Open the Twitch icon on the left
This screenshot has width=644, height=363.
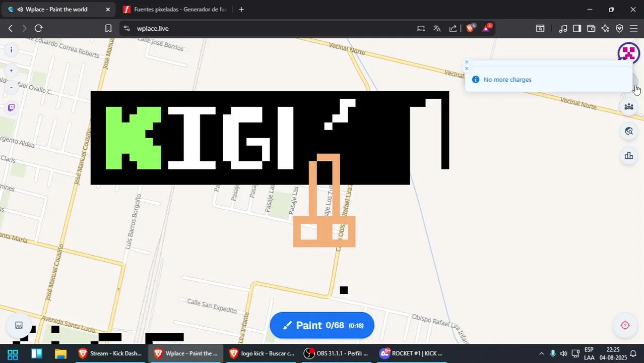pos(11,107)
